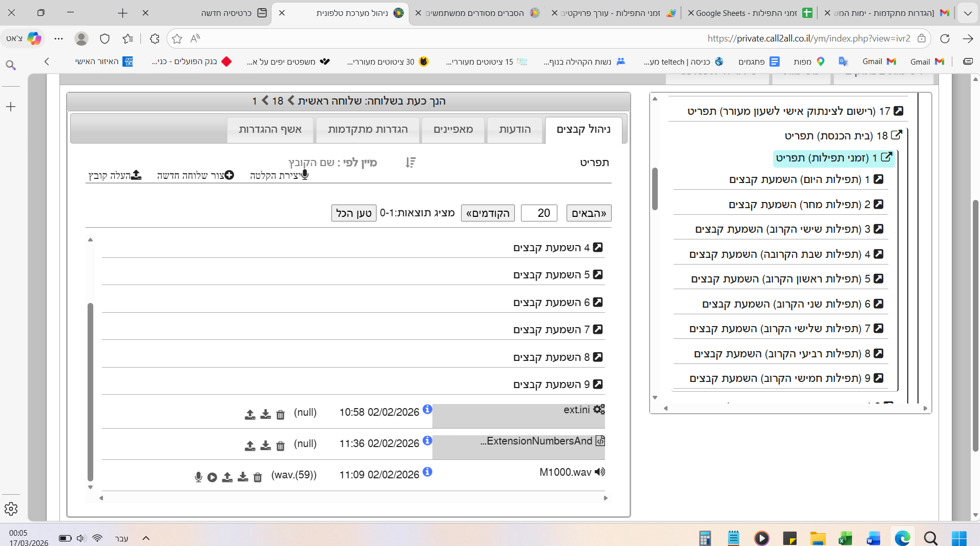Switch to the הודעות tab
The image size is (980, 546).
pyautogui.click(x=514, y=130)
